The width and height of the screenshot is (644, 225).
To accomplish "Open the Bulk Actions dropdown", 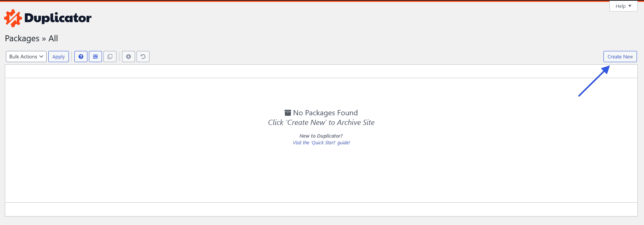I will 26,56.
